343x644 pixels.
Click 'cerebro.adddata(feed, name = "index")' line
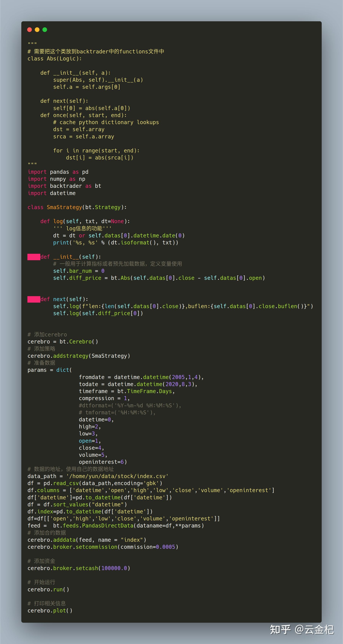87,540
